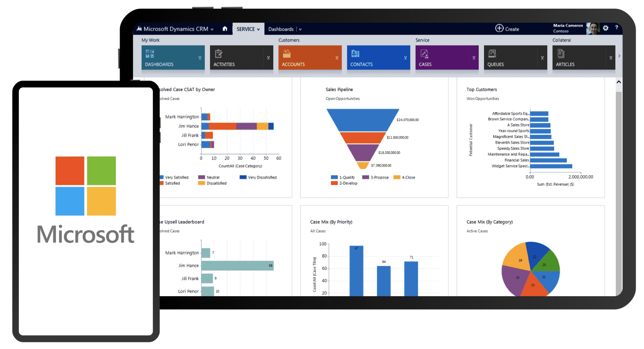Show more tiles with right arrow
This screenshot has width=644, height=349.
pos(619,56)
